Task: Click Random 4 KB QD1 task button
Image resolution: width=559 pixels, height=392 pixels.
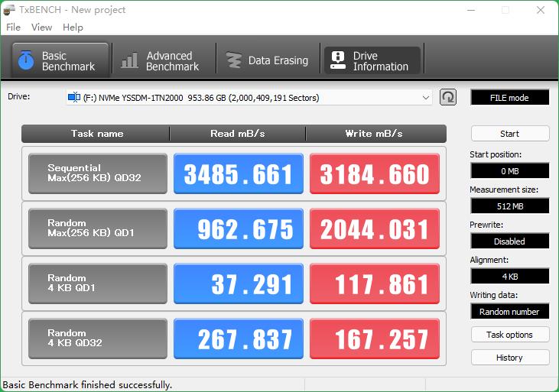Action: (98, 283)
